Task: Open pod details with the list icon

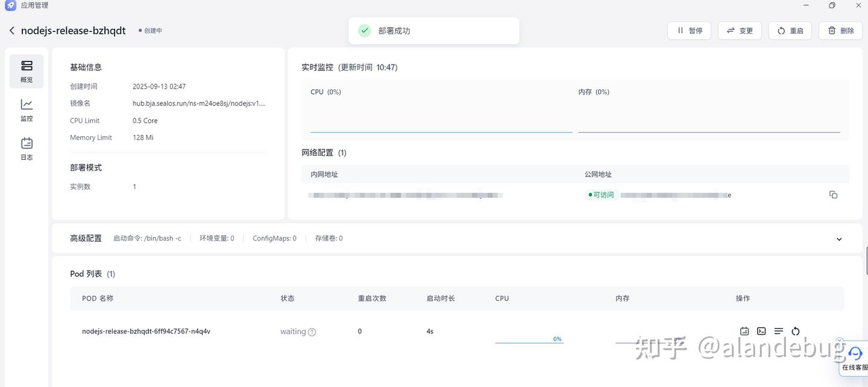Action: point(778,331)
